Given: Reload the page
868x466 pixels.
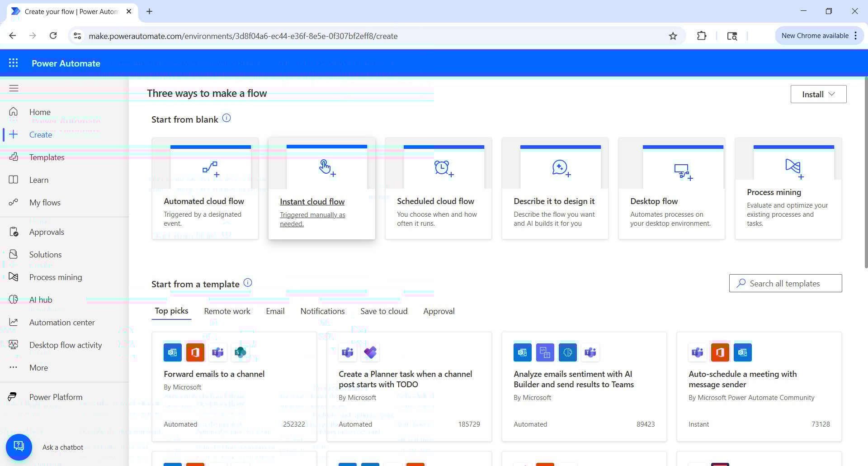Looking at the screenshot, I should click(x=53, y=36).
